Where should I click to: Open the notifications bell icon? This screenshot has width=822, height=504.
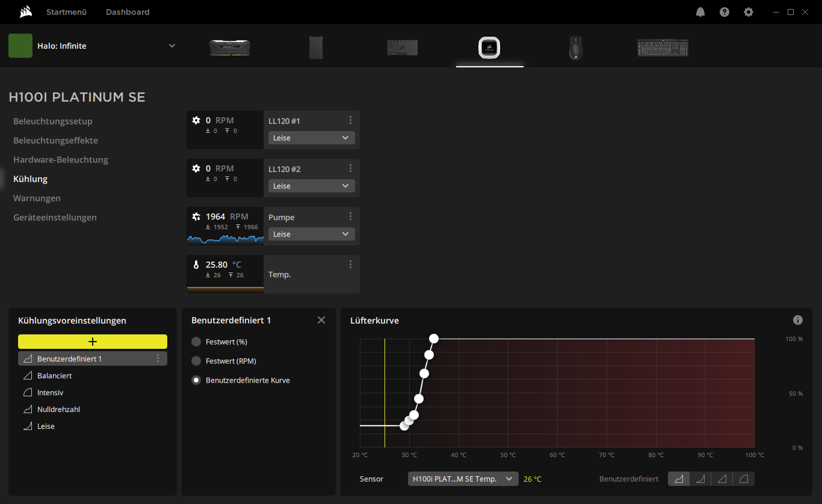click(700, 12)
